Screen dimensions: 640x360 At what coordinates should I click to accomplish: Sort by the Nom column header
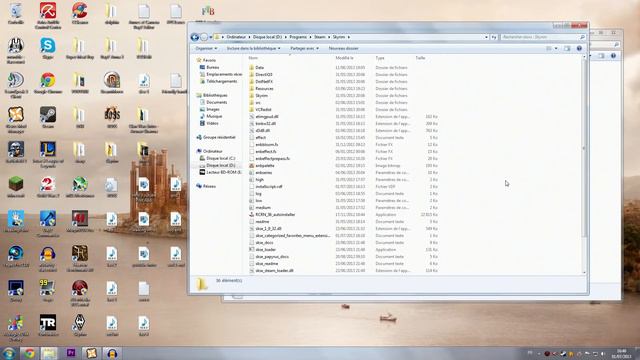point(253,58)
